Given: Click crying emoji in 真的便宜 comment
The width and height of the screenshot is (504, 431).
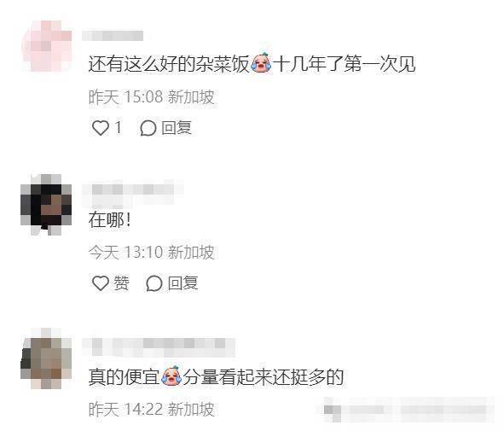Looking at the screenshot, I should (x=171, y=376).
